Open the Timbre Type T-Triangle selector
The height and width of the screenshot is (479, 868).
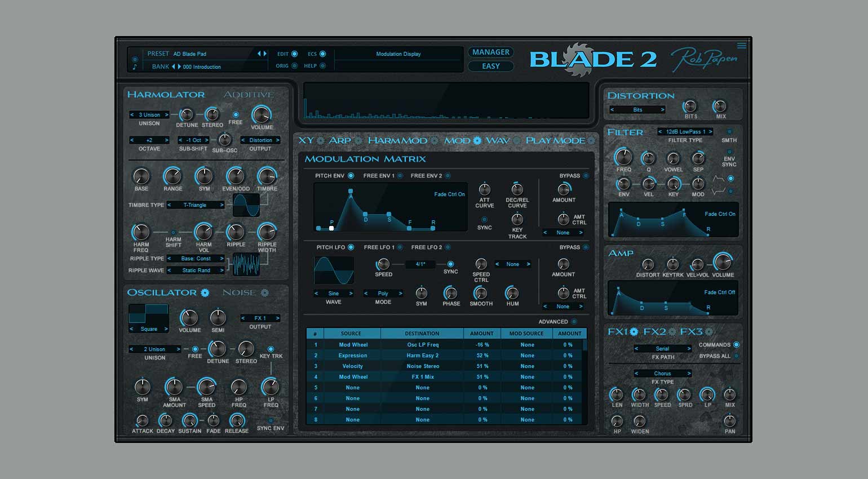[x=195, y=205]
